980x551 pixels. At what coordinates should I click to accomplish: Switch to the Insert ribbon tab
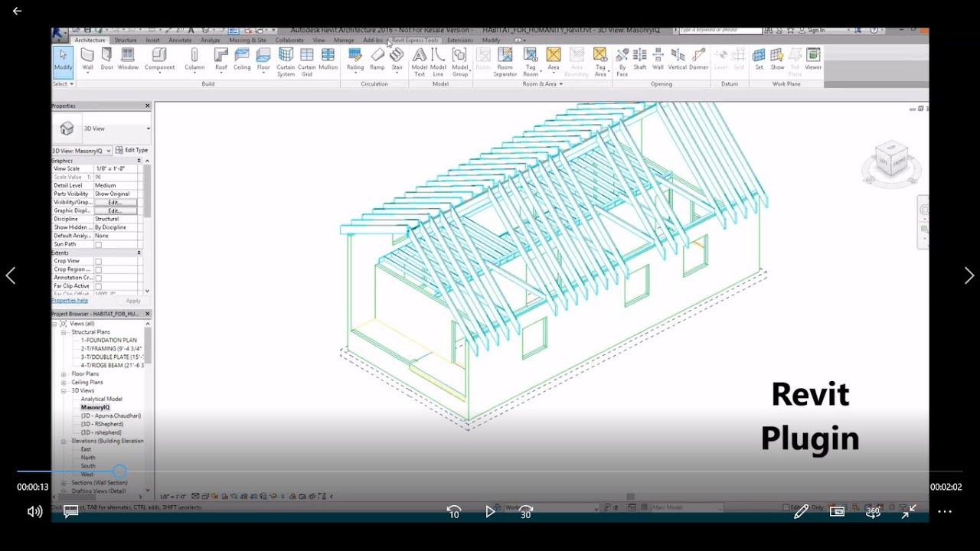tap(153, 40)
